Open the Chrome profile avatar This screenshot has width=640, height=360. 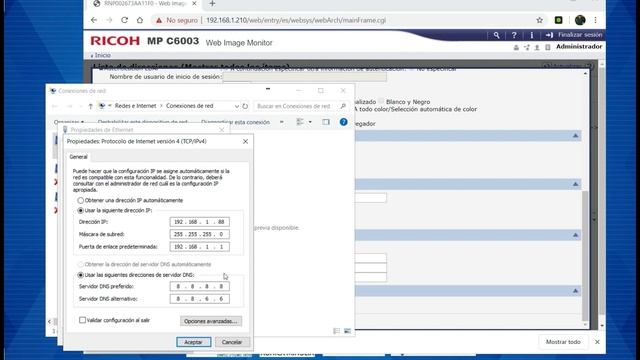[580, 20]
